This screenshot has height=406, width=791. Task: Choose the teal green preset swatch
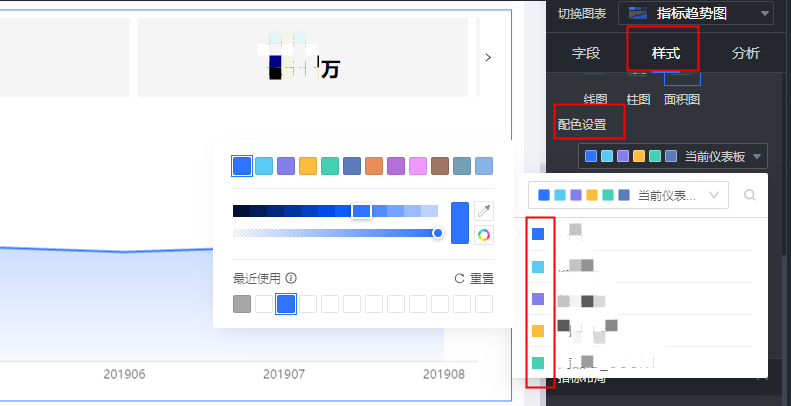pyautogui.click(x=330, y=166)
